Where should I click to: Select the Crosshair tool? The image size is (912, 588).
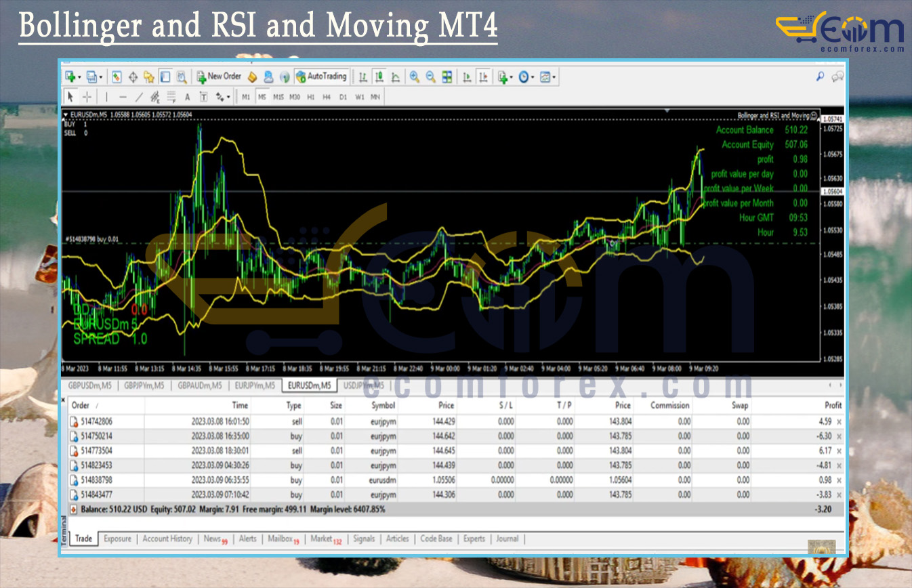87,97
